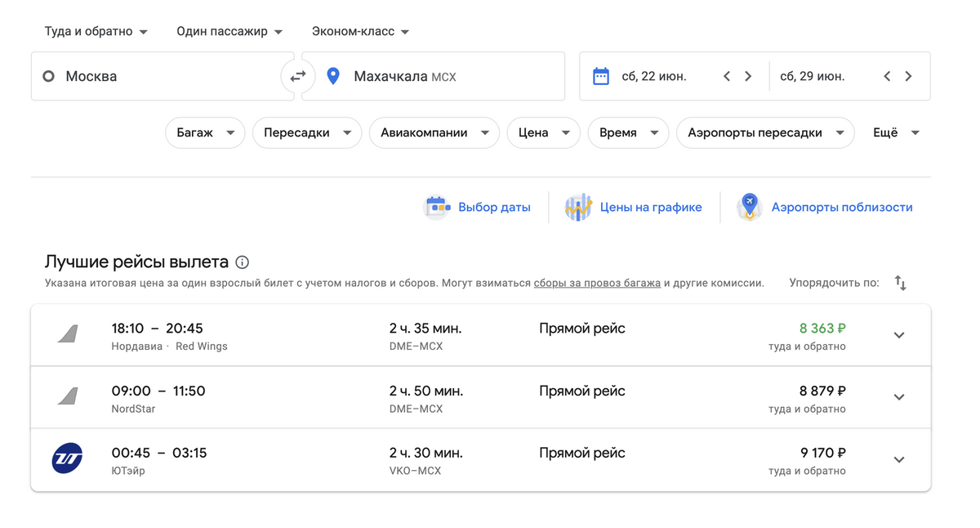Screen dimensions: 980x528
Task: Open the Багаж filter
Action: [205, 132]
